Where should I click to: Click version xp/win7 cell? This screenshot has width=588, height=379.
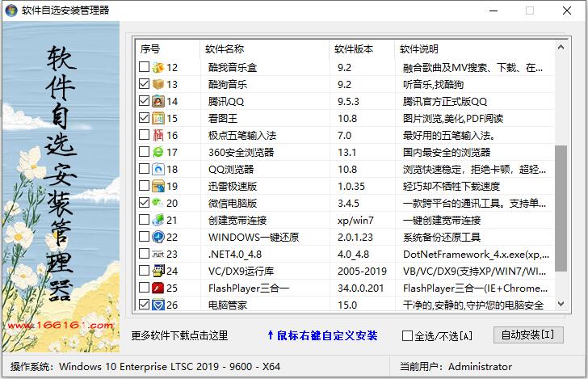coord(355,221)
